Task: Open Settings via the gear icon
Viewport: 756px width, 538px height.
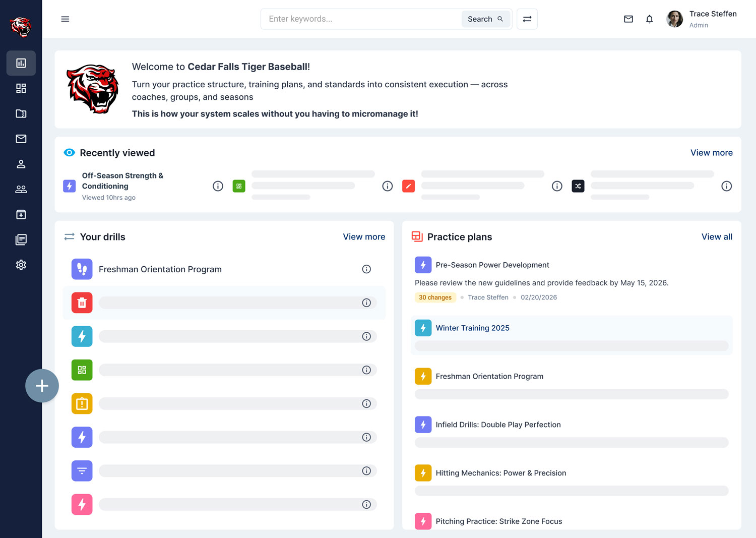Action: coord(21,265)
